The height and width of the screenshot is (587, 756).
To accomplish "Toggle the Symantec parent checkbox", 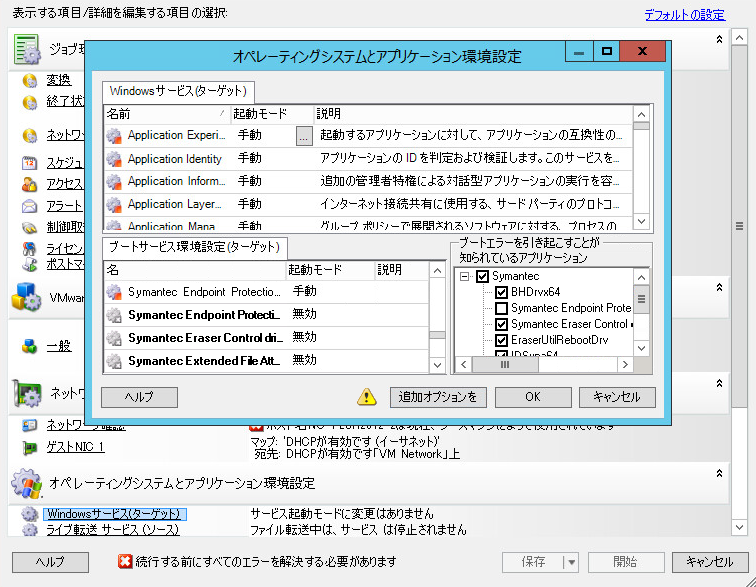I will [x=482, y=276].
